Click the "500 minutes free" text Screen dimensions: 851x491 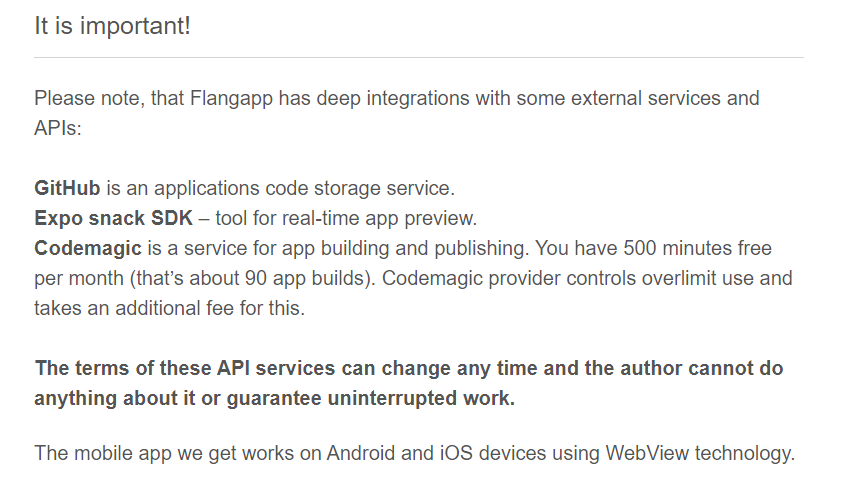point(697,248)
